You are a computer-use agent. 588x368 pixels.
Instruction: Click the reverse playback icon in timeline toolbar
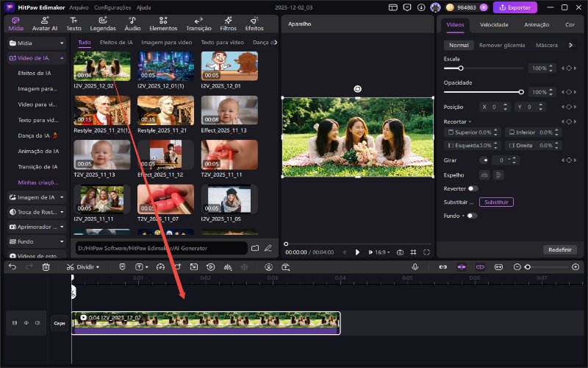(x=211, y=267)
